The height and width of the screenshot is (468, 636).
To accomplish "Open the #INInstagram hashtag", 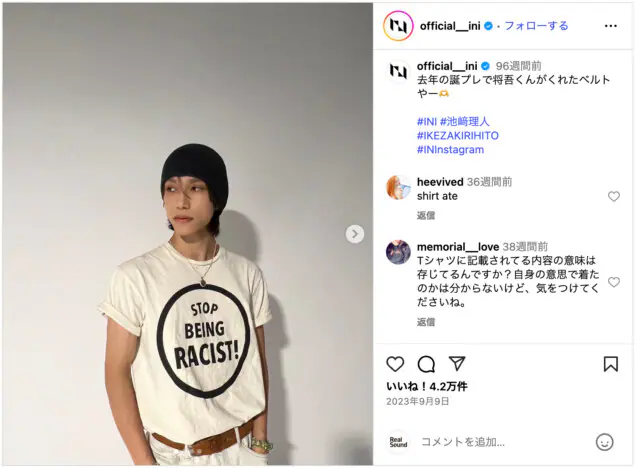I will [x=450, y=150].
